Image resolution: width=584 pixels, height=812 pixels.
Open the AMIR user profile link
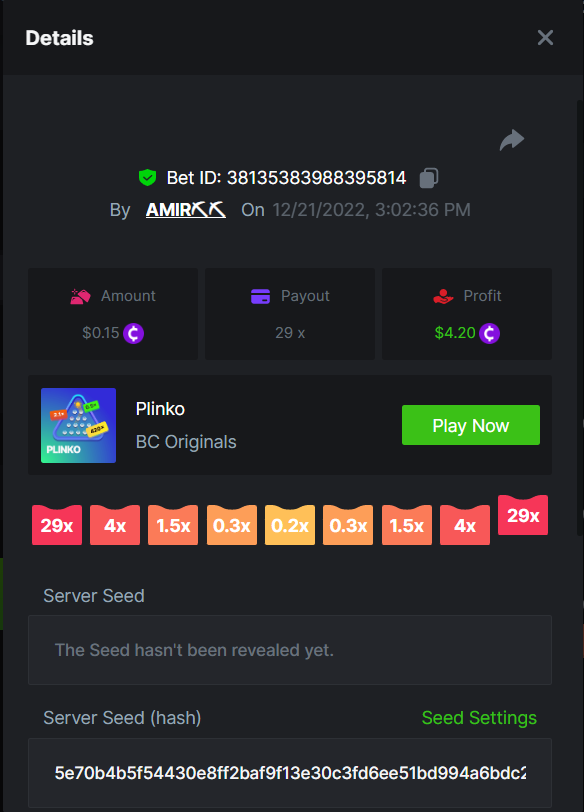185,210
